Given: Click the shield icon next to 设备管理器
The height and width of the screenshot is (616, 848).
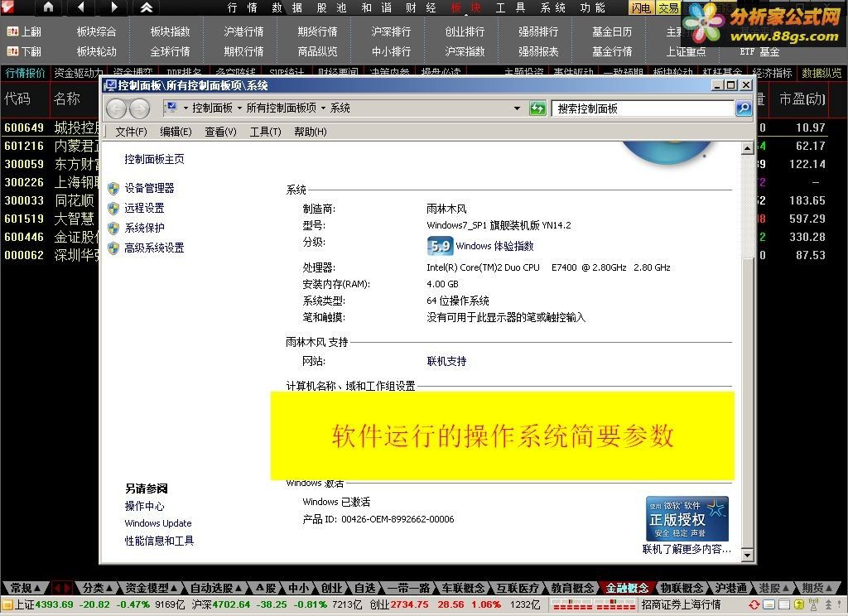Looking at the screenshot, I should (113, 188).
